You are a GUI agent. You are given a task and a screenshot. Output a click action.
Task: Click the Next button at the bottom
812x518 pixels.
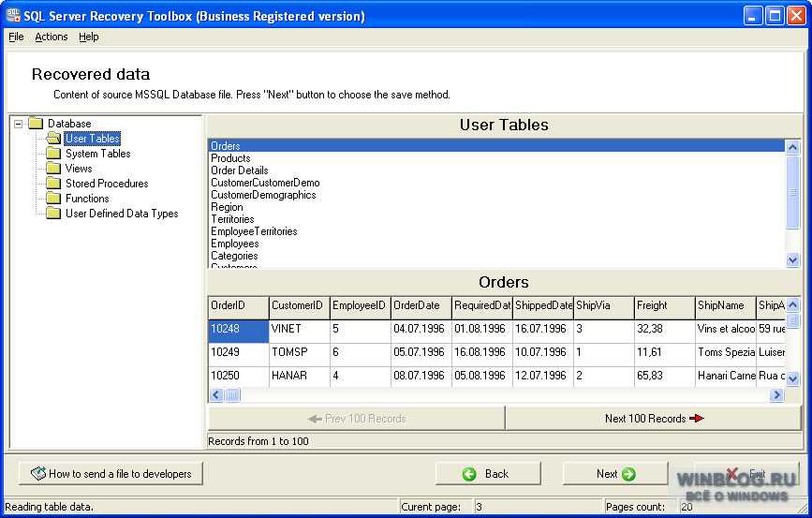tap(615, 473)
